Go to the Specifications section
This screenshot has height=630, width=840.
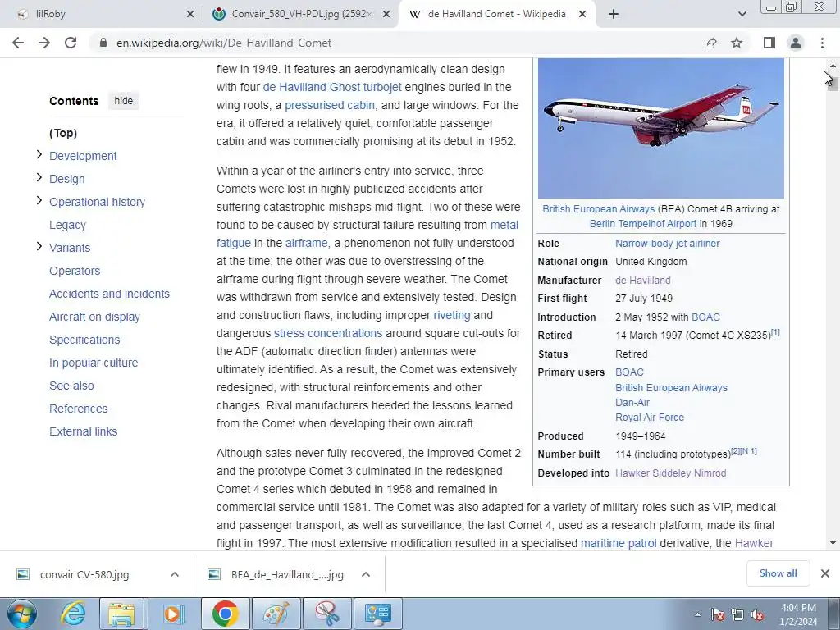[84, 340]
